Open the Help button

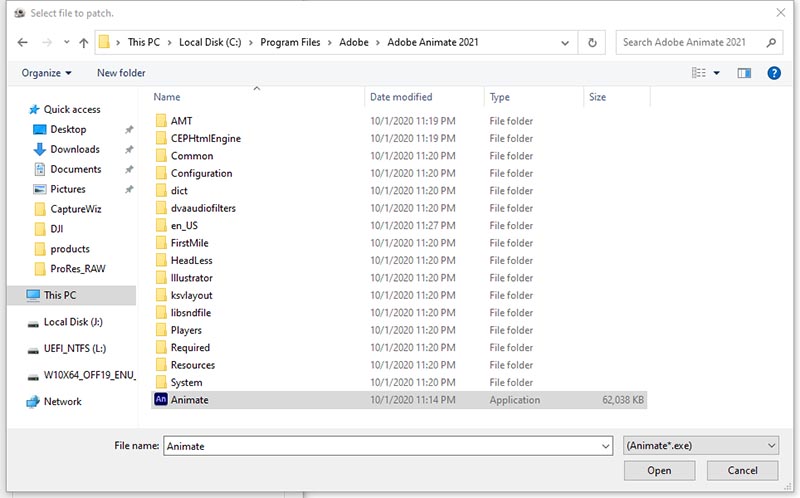773,73
